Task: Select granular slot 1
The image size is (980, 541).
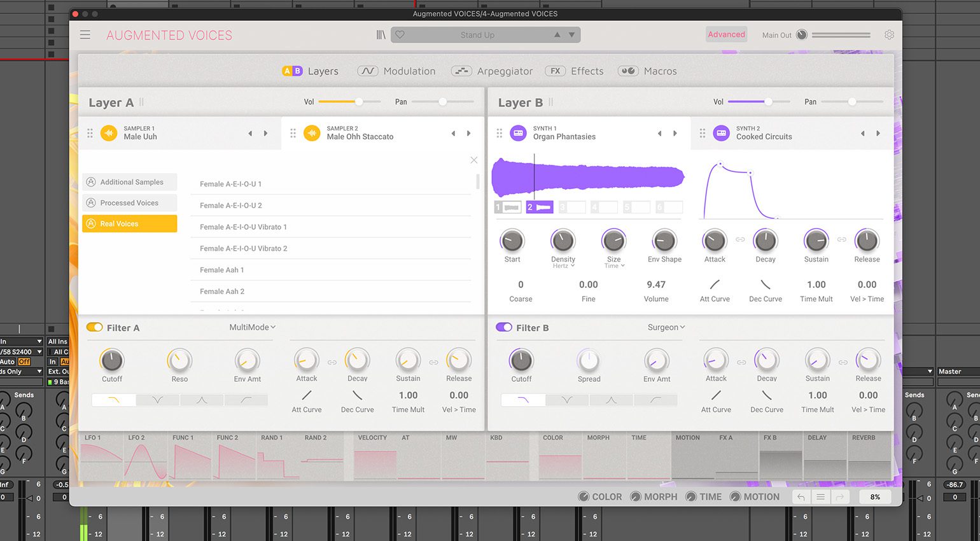Action: pyautogui.click(x=508, y=207)
